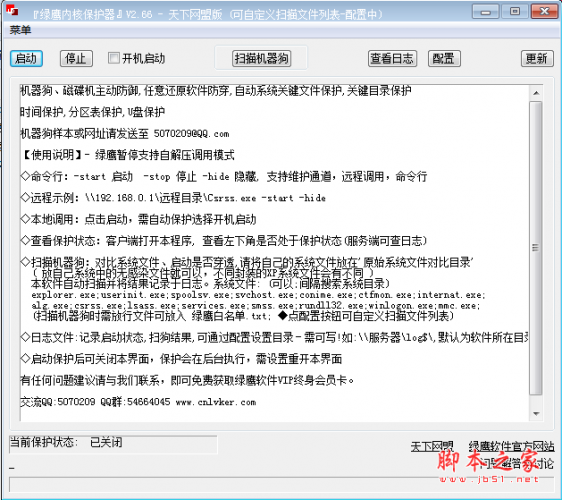The image size is (562, 500).
Task: Click the explorer.exe file list line
Action: coord(258,295)
